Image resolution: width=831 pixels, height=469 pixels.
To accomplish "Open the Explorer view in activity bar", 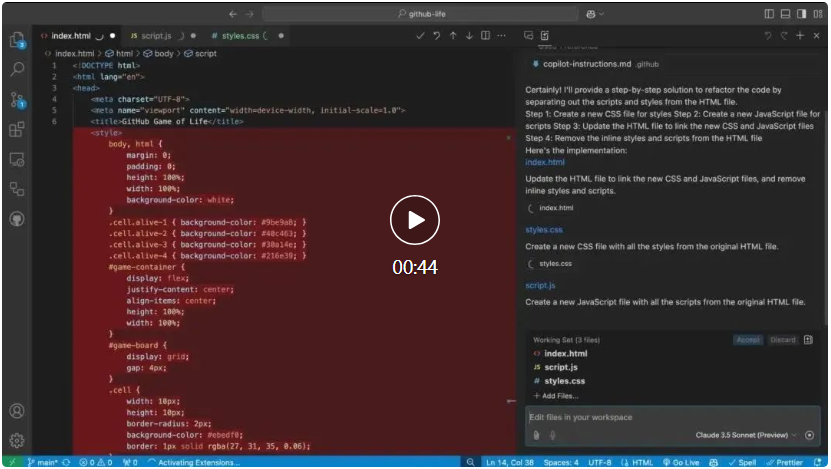I will coord(17,40).
